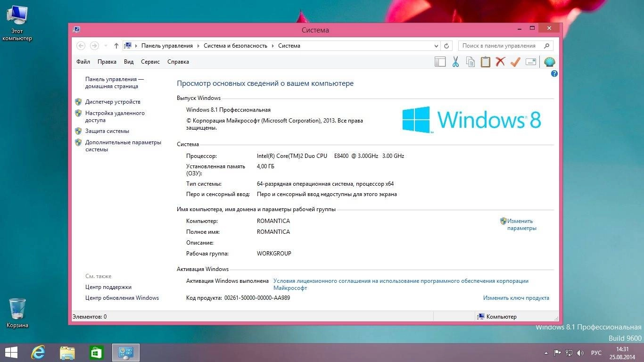Launch Internet Explorer from the taskbar

pyautogui.click(x=38, y=352)
